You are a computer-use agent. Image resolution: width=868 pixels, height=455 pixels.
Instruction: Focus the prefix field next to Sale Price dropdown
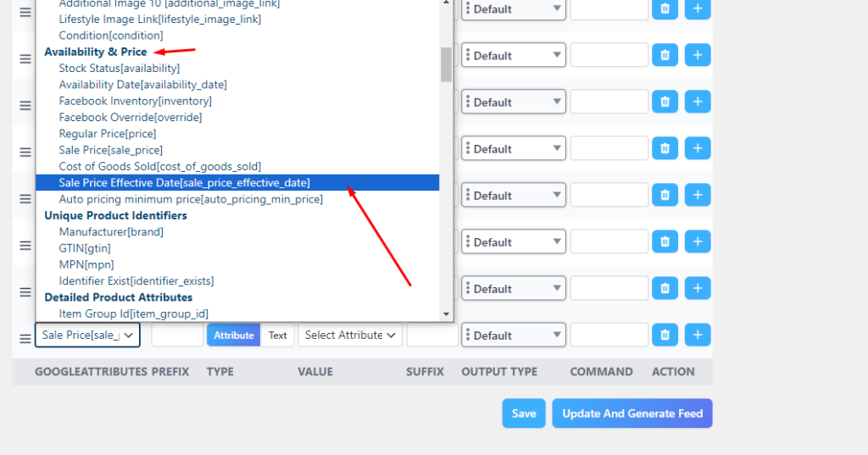pyautogui.click(x=177, y=335)
